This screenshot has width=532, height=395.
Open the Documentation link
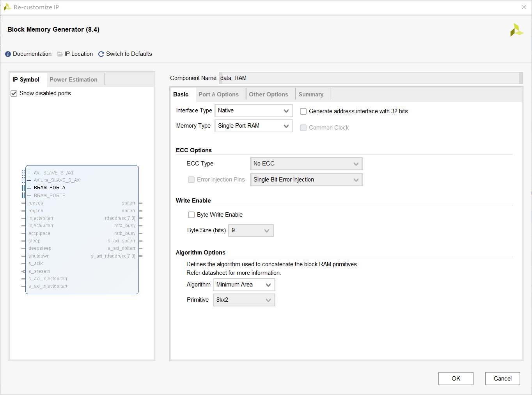(x=32, y=54)
